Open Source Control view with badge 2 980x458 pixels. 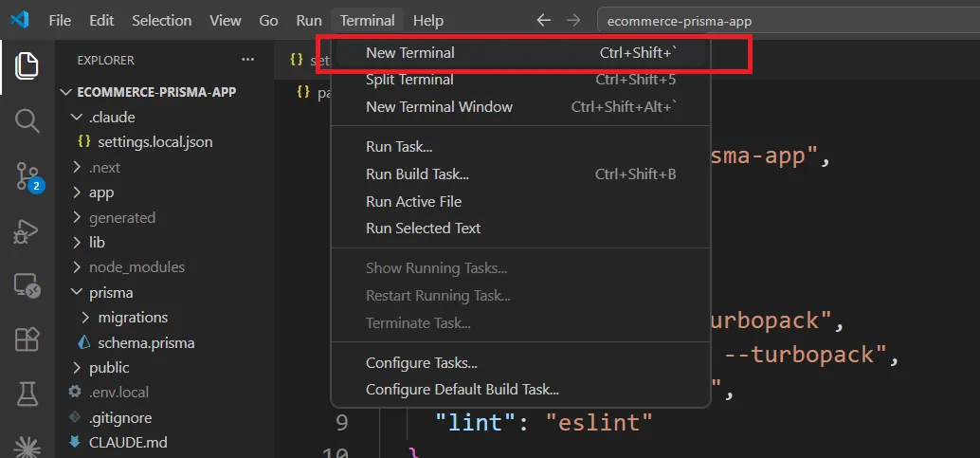[x=27, y=176]
